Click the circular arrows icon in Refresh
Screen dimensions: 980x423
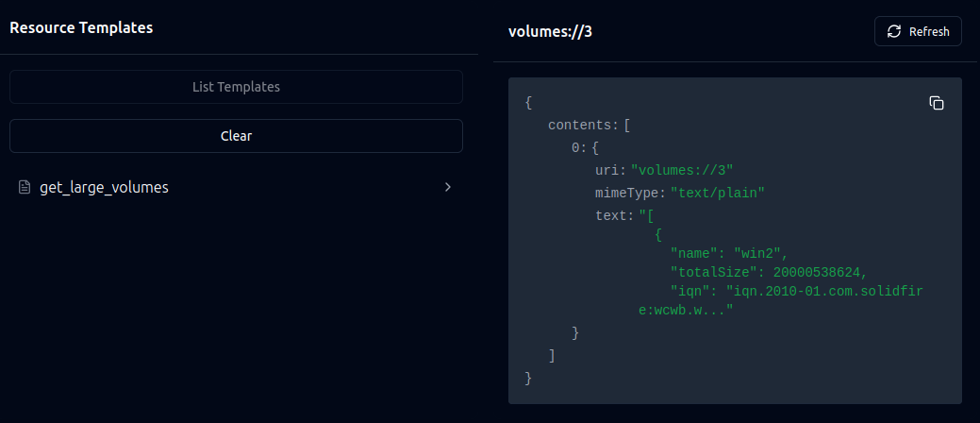pyautogui.click(x=894, y=31)
